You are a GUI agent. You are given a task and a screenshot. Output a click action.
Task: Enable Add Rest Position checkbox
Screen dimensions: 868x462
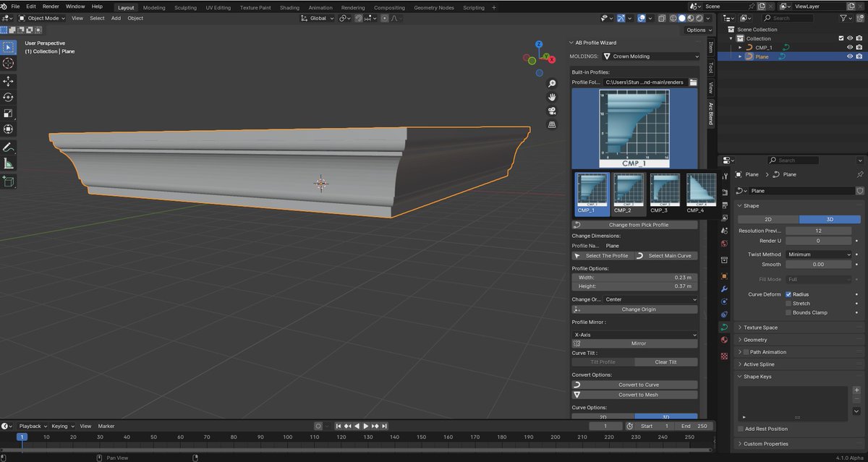741,429
